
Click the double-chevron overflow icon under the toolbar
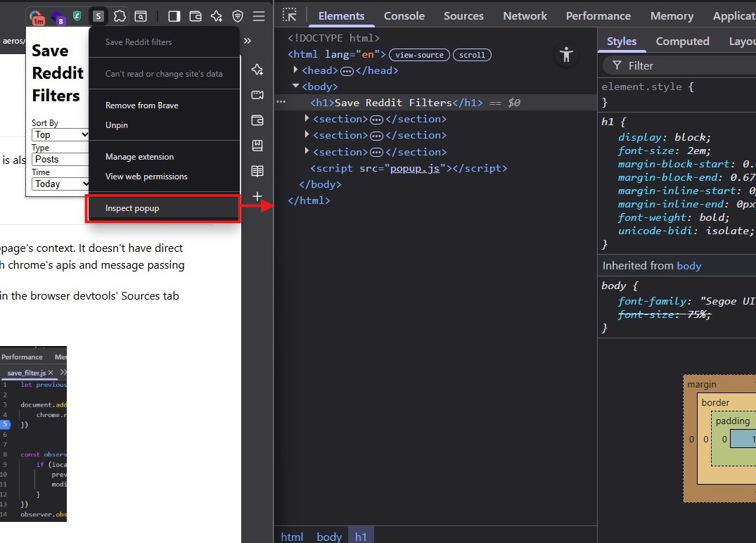click(x=248, y=41)
